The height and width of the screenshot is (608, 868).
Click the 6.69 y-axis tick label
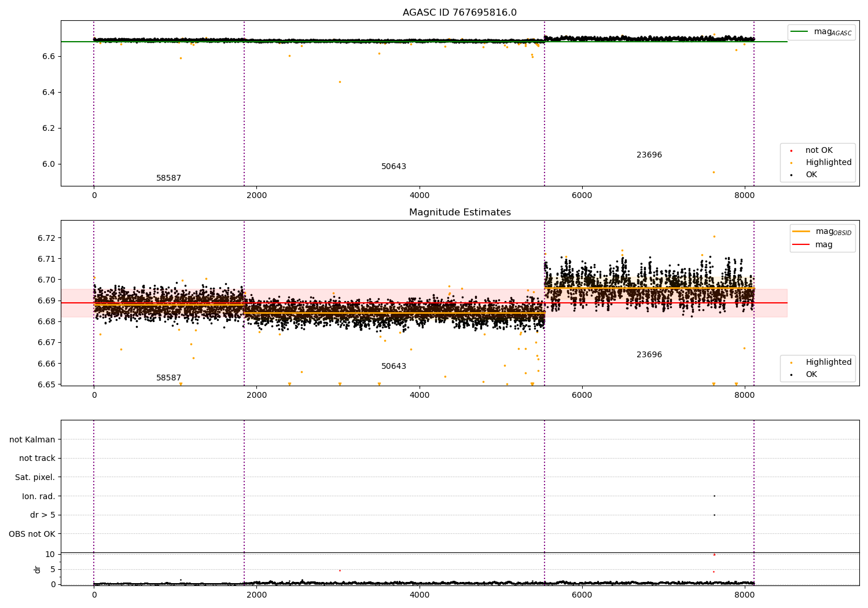click(x=46, y=301)
